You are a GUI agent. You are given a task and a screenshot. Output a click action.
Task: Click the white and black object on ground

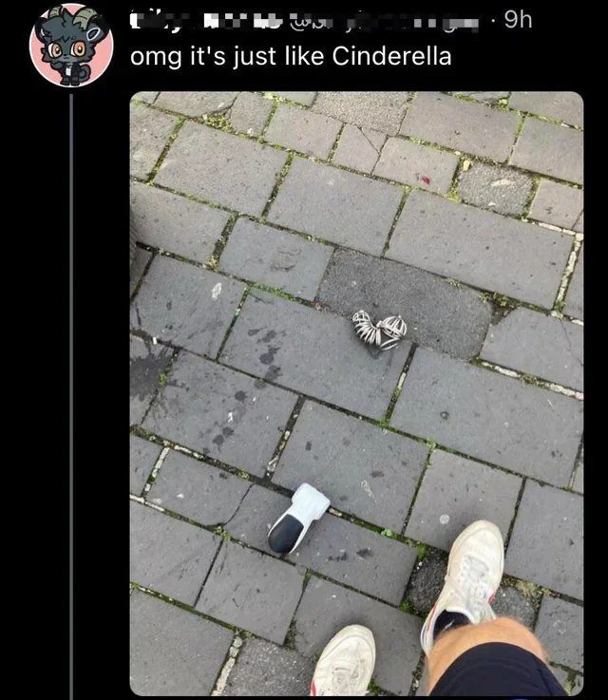tap(298, 519)
